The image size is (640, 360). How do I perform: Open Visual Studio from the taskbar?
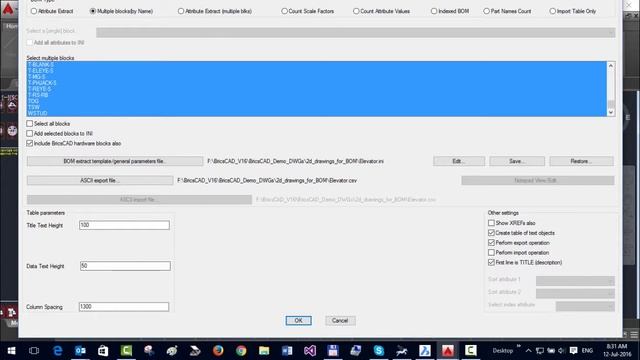(x=310, y=351)
